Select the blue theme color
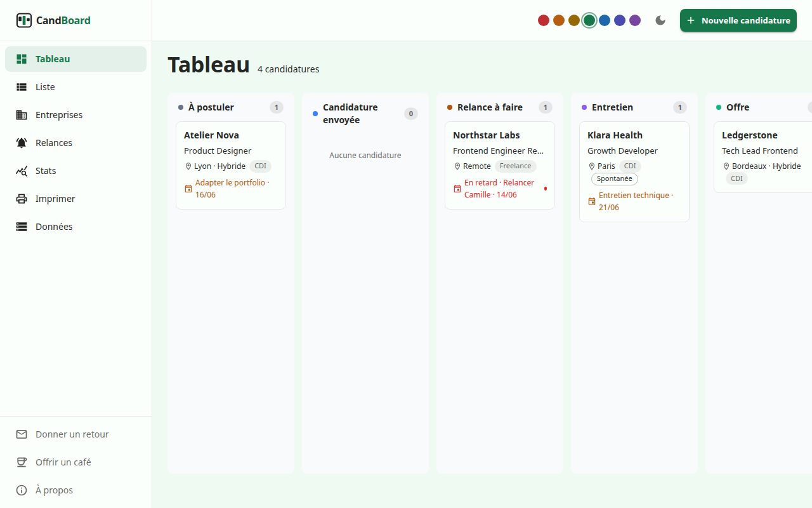This screenshot has width=812, height=508. click(x=605, y=20)
